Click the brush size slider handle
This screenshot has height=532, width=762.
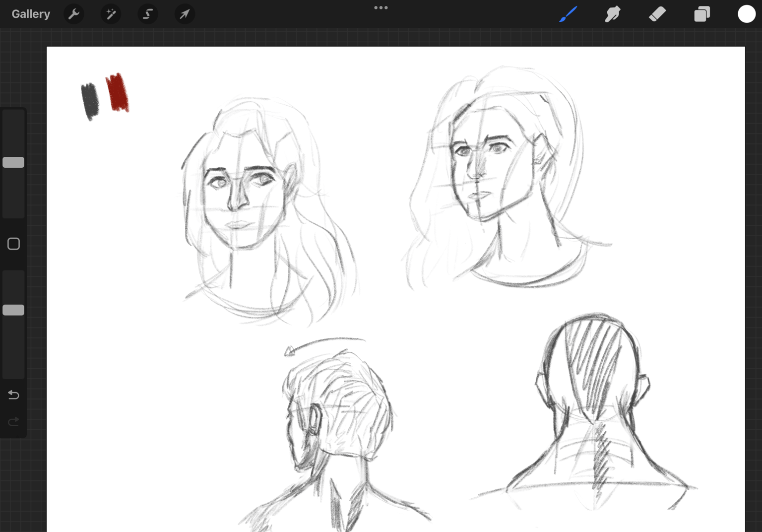coord(13,162)
